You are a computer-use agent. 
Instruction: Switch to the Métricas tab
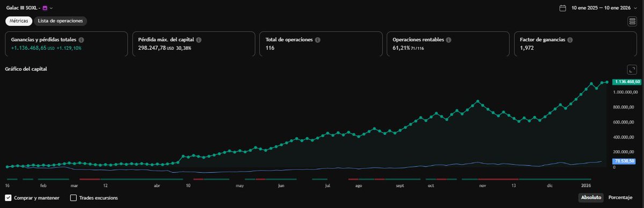pos(19,21)
